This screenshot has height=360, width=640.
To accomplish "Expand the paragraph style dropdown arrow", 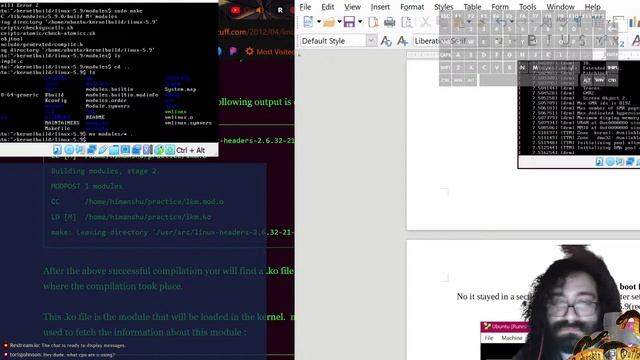I will pyautogui.click(x=371, y=41).
